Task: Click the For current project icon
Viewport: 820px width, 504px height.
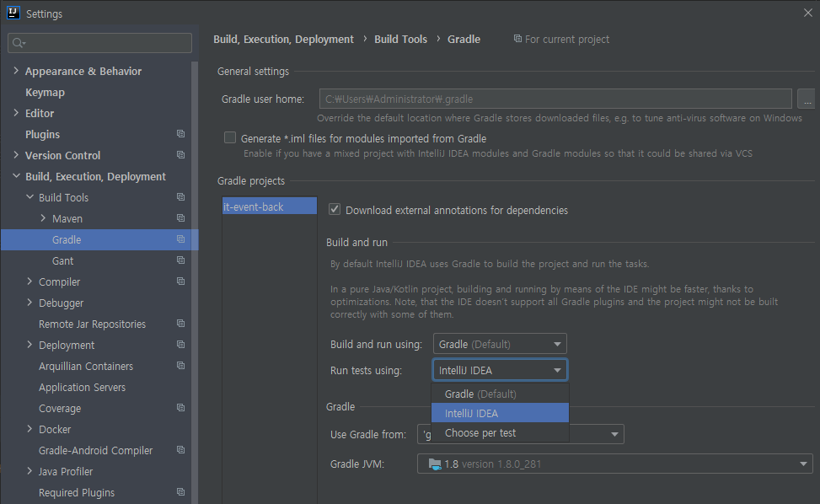Action: tap(517, 39)
